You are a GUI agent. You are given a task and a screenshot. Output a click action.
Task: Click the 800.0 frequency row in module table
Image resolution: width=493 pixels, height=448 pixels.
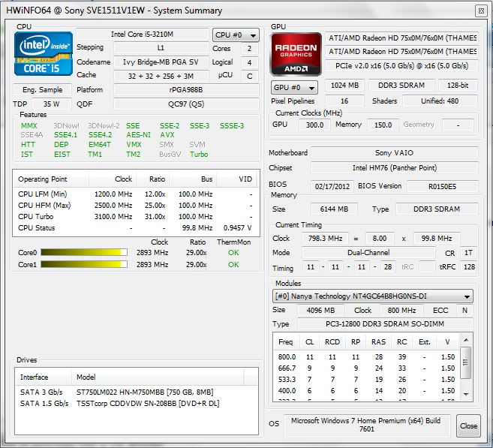point(366,357)
